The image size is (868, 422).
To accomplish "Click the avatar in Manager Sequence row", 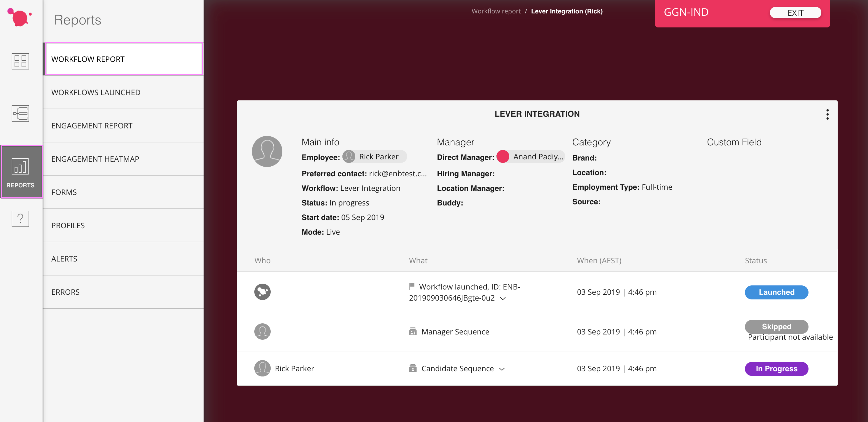I will [262, 332].
